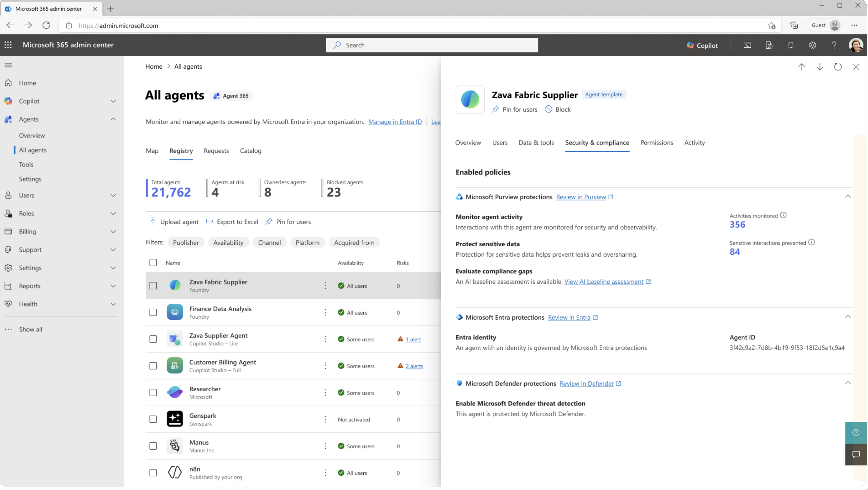Open Copilot from the header bar
The width and height of the screenshot is (868, 490).
(702, 45)
